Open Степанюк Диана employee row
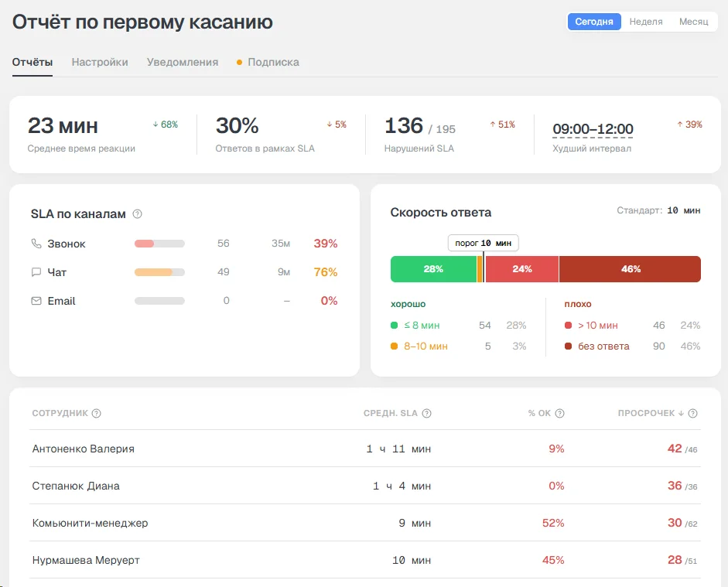728x587 pixels. [x=365, y=486]
